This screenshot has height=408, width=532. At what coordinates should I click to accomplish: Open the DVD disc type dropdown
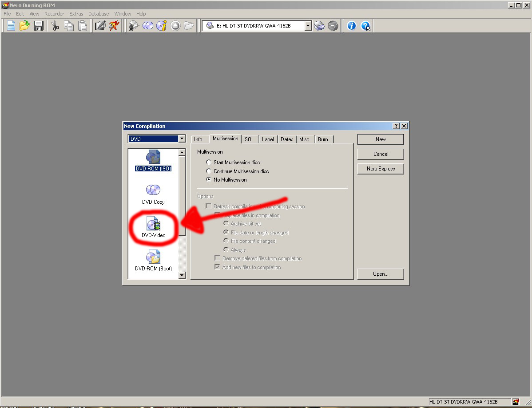[182, 139]
